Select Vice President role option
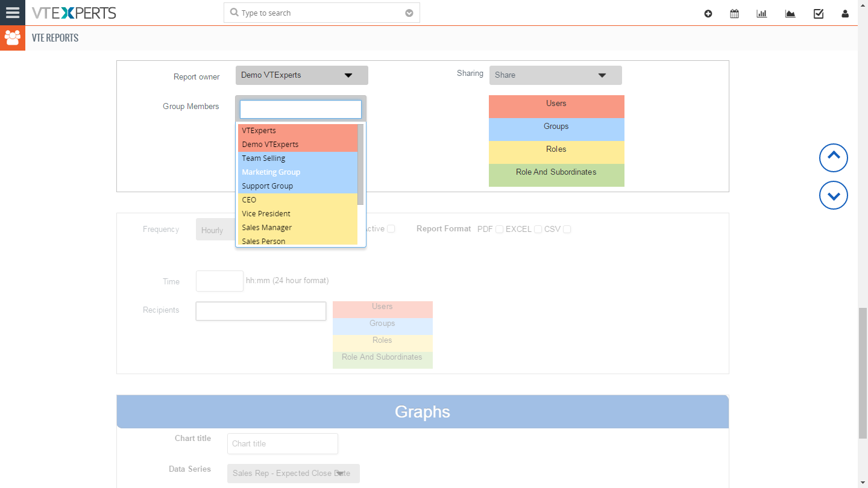This screenshot has height=488, width=868. click(298, 214)
